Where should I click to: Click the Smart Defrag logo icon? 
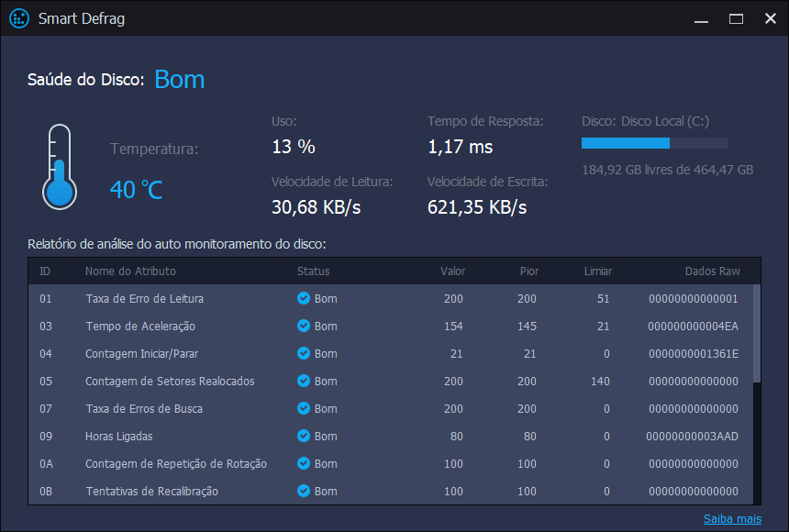(x=18, y=18)
